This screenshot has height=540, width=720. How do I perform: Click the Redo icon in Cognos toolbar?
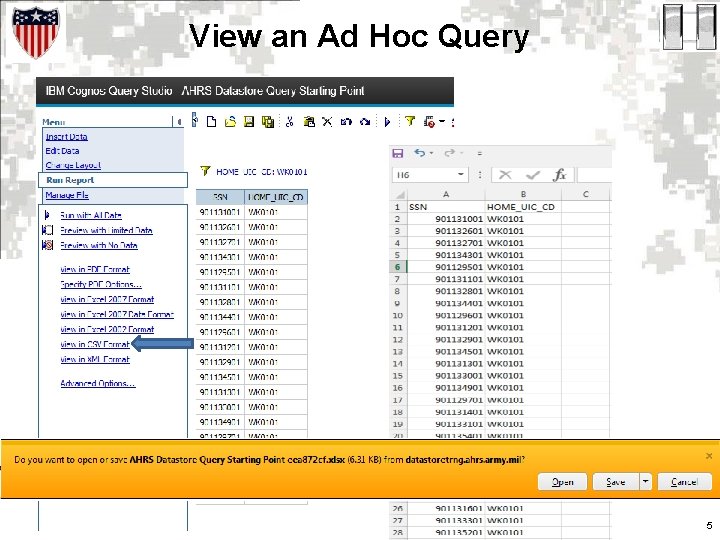click(x=365, y=122)
